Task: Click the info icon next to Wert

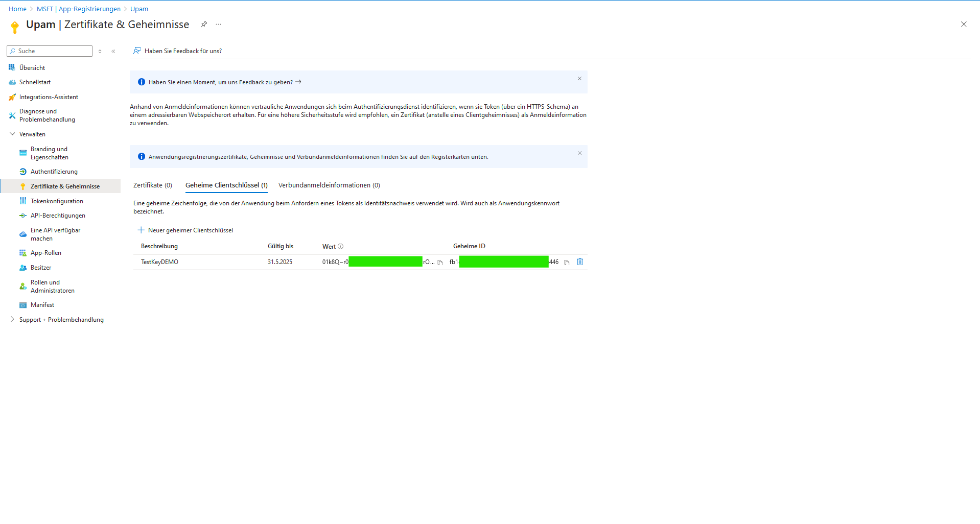Action: coord(341,247)
